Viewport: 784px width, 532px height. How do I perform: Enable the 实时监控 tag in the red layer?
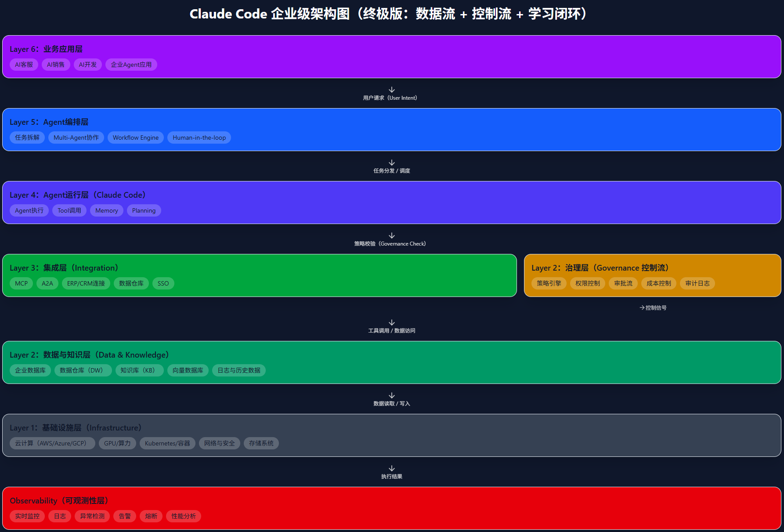coord(27,516)
